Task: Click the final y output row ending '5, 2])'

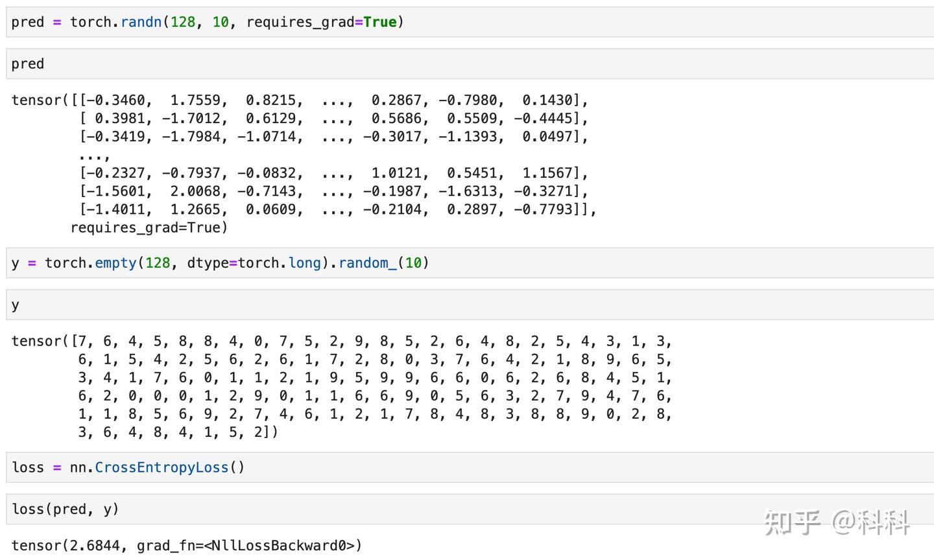Action: (178, 432)
